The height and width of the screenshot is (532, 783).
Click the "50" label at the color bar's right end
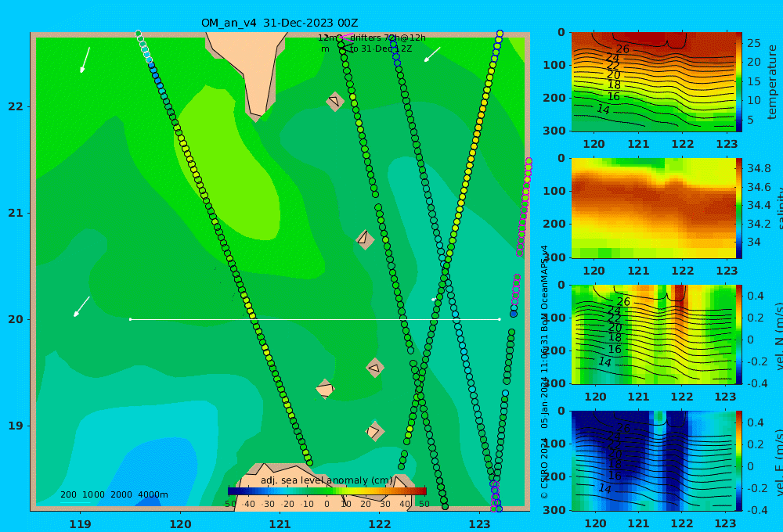pyautogui.click(x=424, y=504)
